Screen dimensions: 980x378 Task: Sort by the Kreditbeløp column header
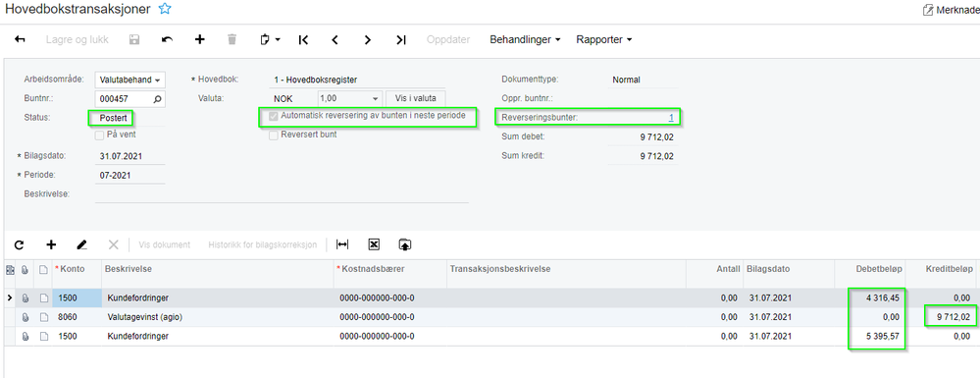click(x=941, y=269)
